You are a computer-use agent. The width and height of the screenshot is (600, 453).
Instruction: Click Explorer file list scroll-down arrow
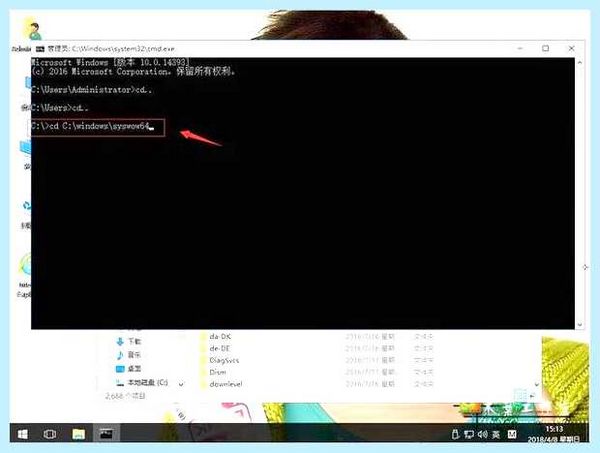tap(537, 385)
